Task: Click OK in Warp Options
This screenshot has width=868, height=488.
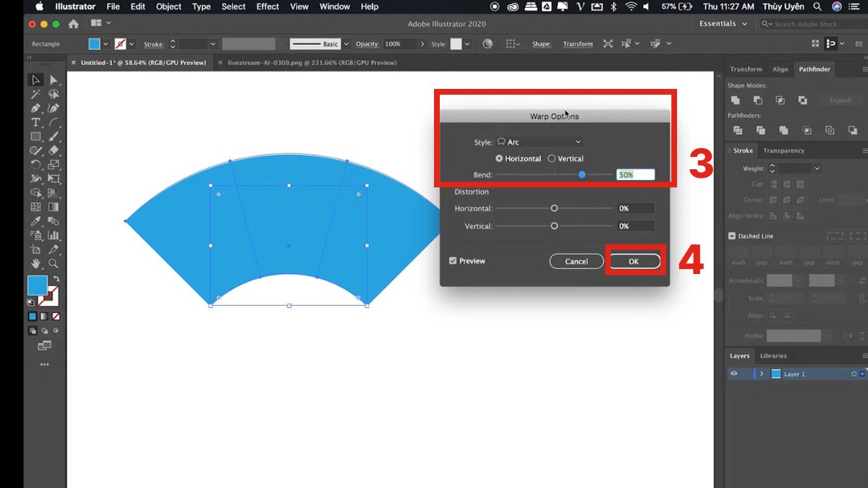Action: (x=634, y=262)
